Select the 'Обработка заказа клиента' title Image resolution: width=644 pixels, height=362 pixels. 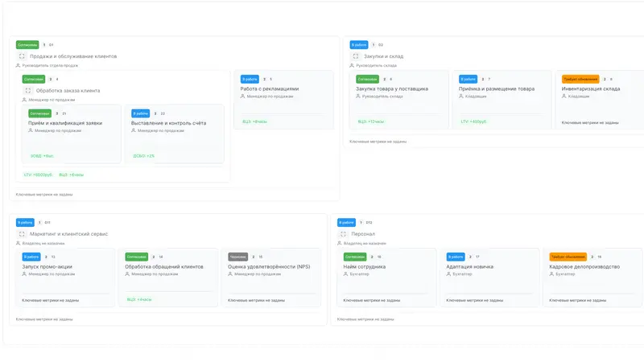point(68,91)
